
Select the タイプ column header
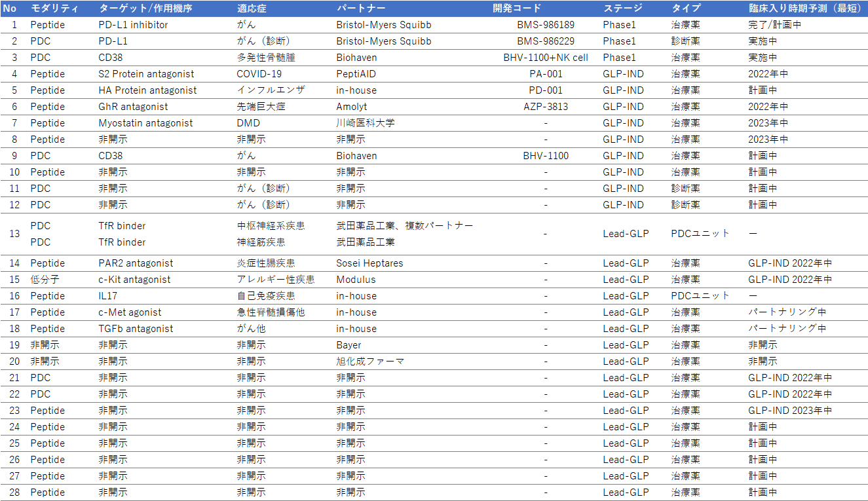coord(686,9)
